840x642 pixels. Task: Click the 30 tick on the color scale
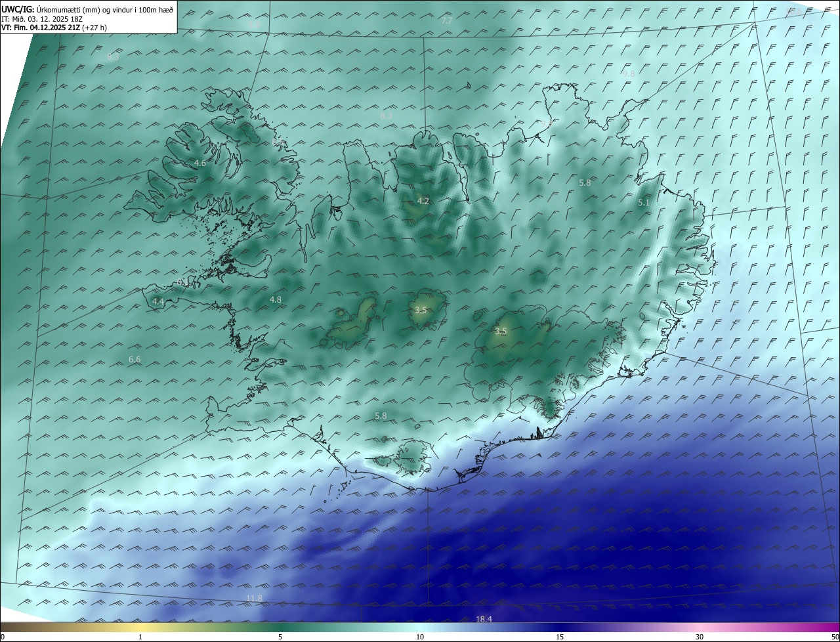pyautogui.click(x=700, y=637)
